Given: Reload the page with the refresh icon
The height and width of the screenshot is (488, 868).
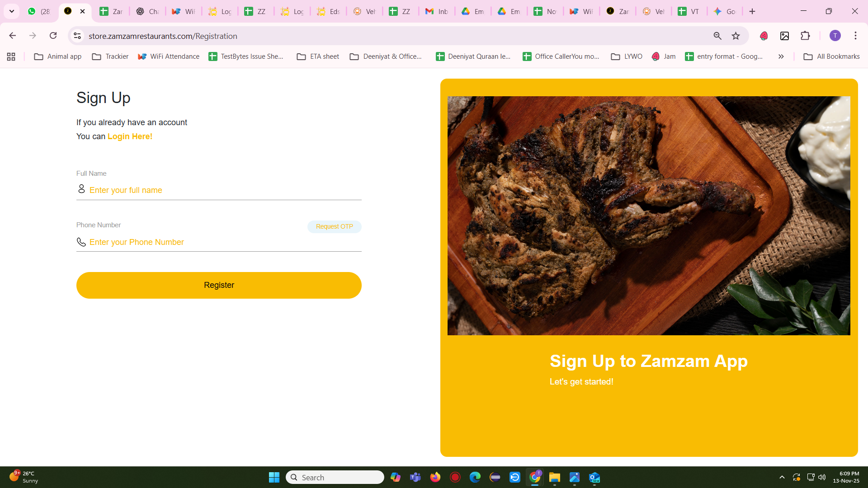Looking at the screenshot, I should 53,36.
